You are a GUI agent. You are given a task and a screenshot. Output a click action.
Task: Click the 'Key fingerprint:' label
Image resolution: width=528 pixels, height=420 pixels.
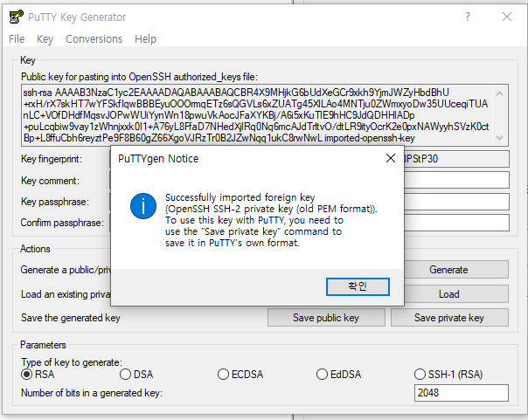[x=52, y=159]
